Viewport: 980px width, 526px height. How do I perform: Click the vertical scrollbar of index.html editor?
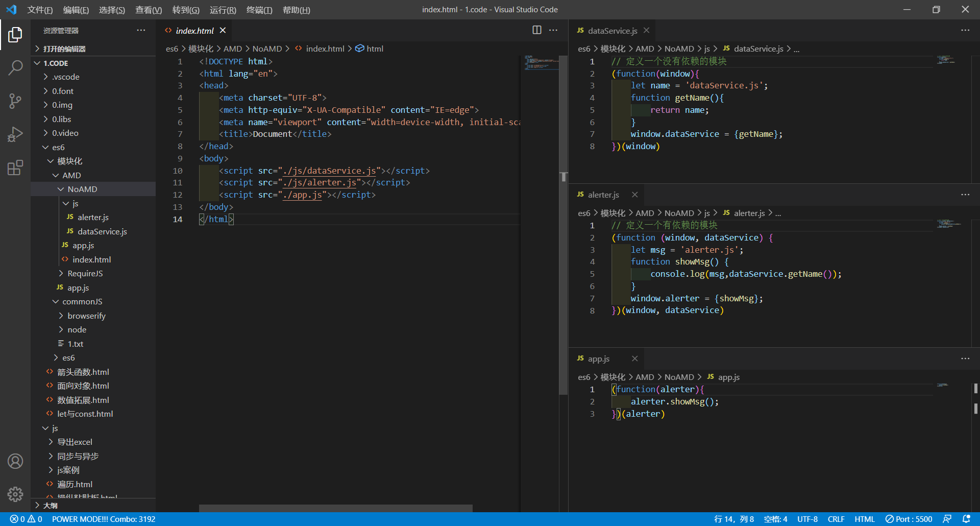(x=563, y=225)
